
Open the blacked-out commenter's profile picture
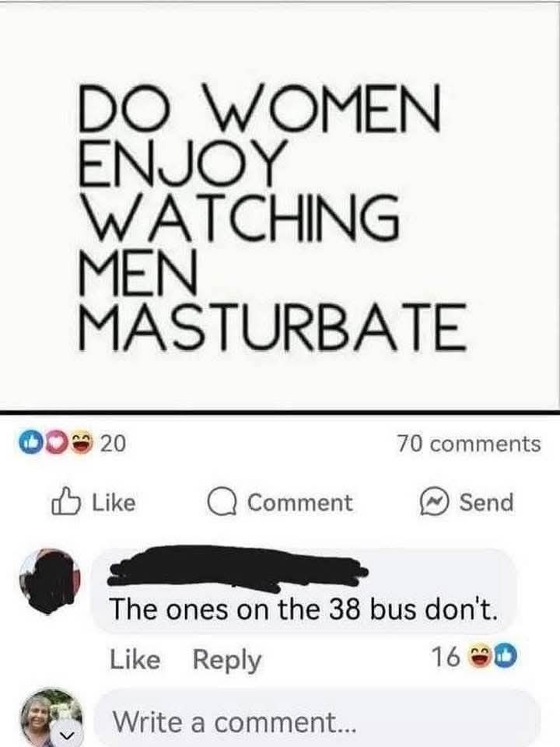point(50,580)
